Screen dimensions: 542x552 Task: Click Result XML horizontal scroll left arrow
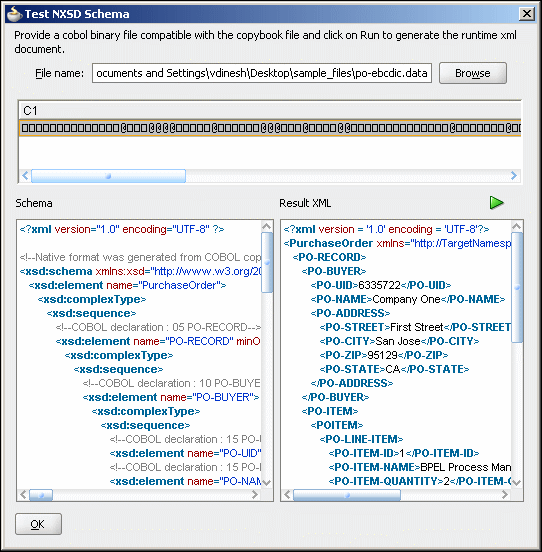287,495
